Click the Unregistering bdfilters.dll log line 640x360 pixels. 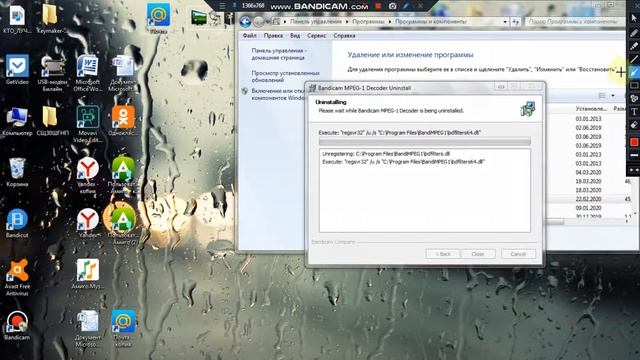click(386, 154)
